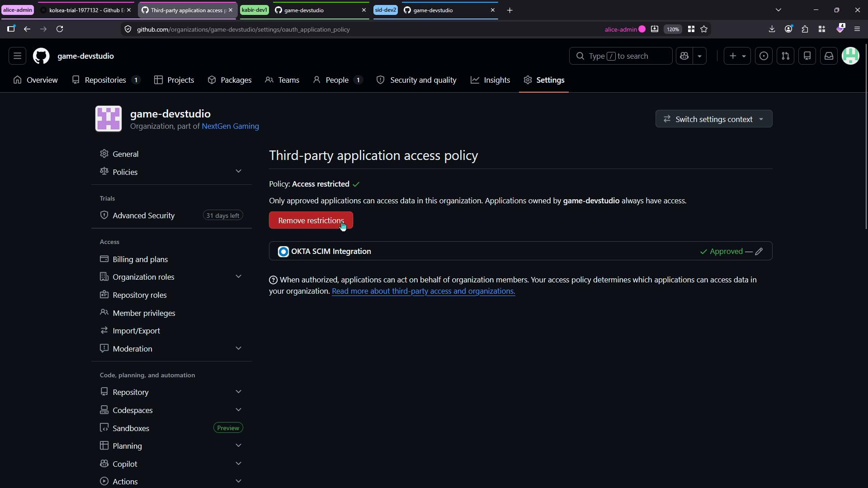Open Switch settings context dropdown

(714, 119)
